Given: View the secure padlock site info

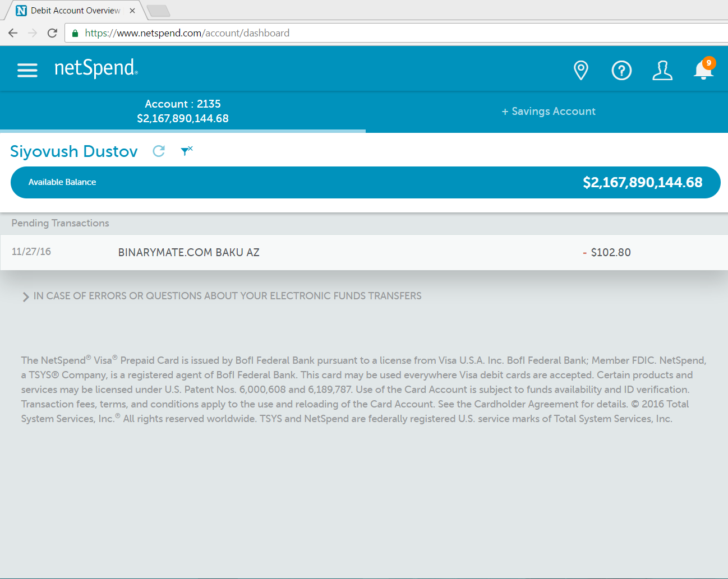Looking at the screenshot, I should pyautogui.click(x=75, y=33).
